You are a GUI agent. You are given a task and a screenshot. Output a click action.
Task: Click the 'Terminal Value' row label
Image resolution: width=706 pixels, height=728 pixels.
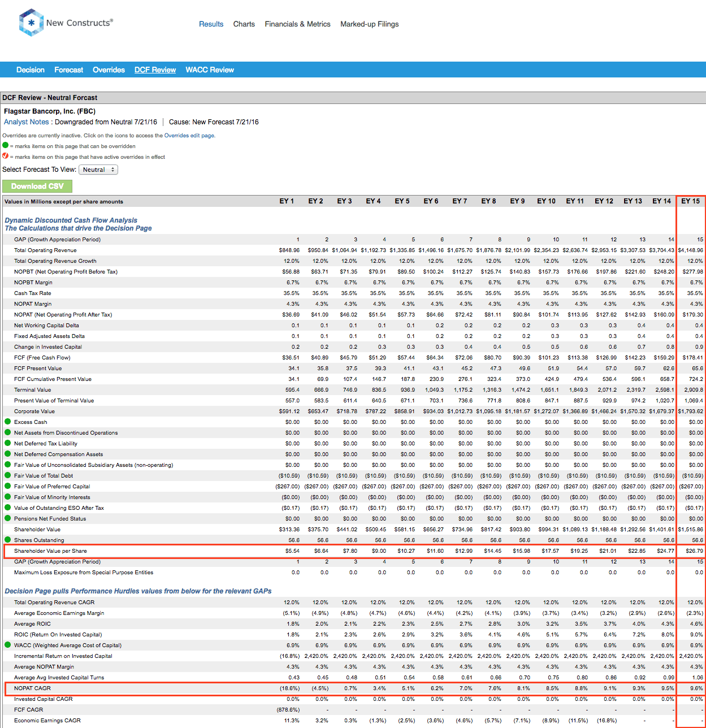[x=33, y=390]
